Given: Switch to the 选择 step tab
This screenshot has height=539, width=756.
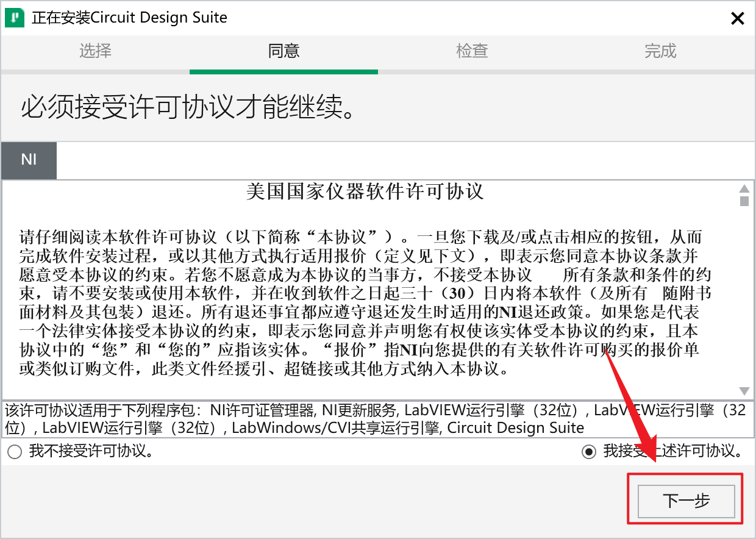Looking at the screenshot, I should [x=95, y=51].
